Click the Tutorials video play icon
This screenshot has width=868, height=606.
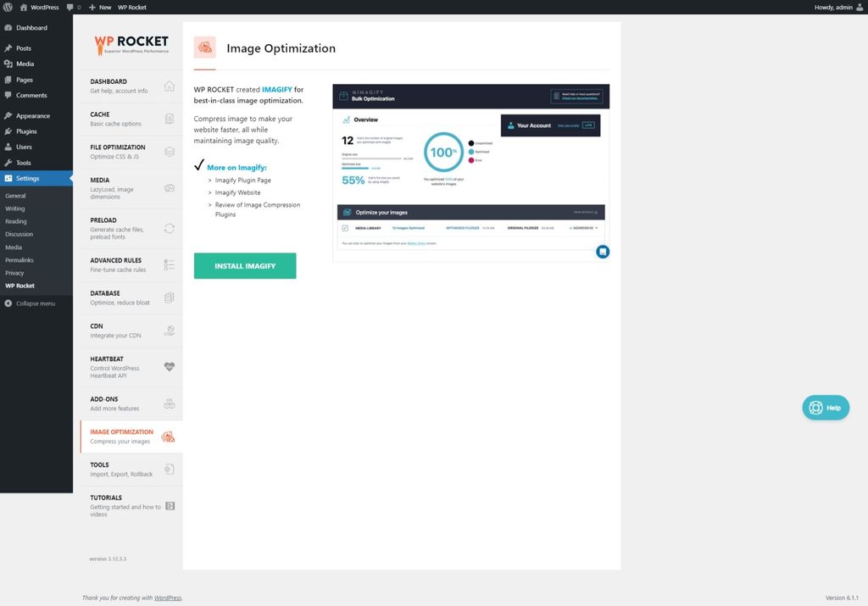tap(170, 506)
